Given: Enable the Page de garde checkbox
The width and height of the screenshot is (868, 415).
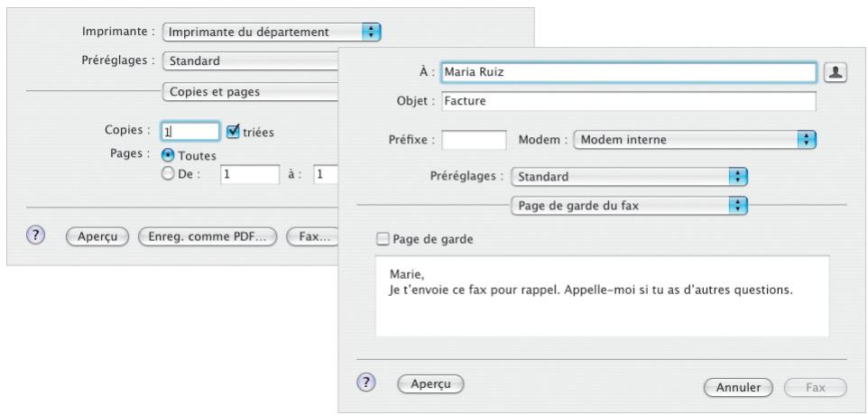Looking at the screenshot, I should pos(382,240).
